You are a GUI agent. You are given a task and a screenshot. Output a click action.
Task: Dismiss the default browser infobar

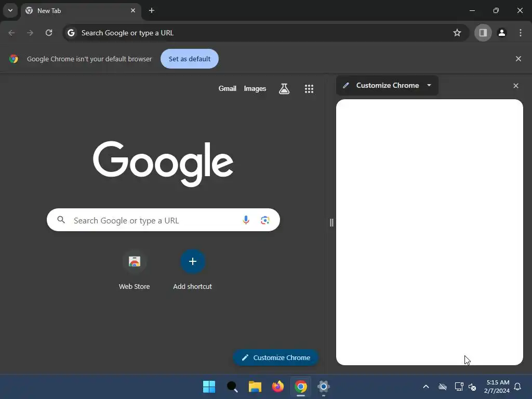[518, 59]
